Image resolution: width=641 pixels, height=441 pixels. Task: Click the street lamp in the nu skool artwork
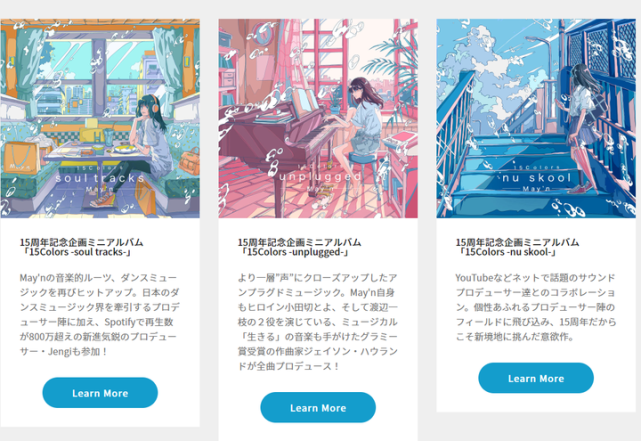point(542,55)
